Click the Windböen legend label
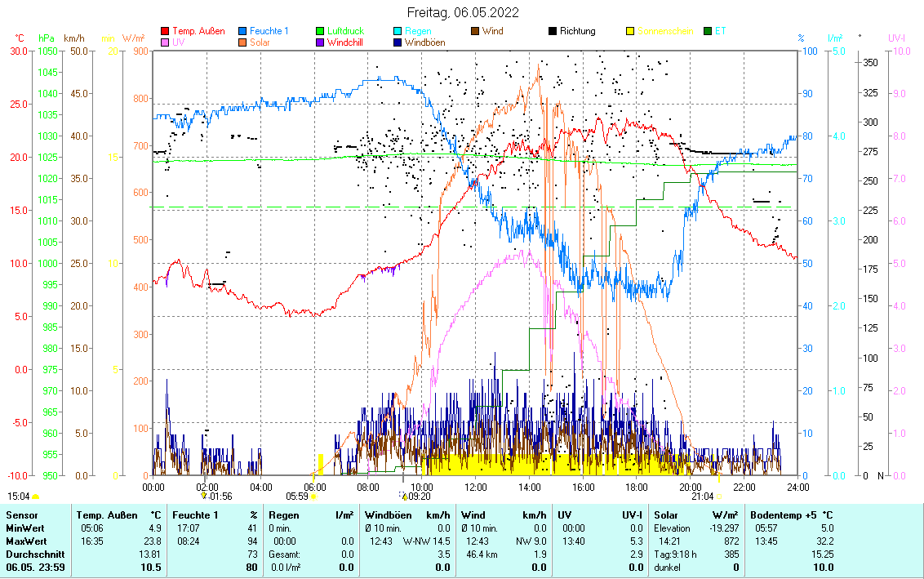Screen dimensions: 924x579 coord(424,42)
